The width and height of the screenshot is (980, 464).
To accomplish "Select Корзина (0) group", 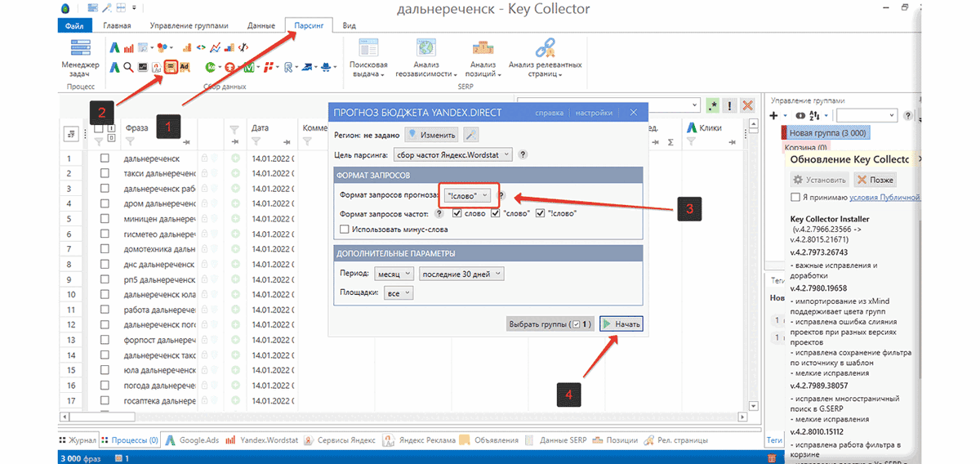I will [806, 148].
